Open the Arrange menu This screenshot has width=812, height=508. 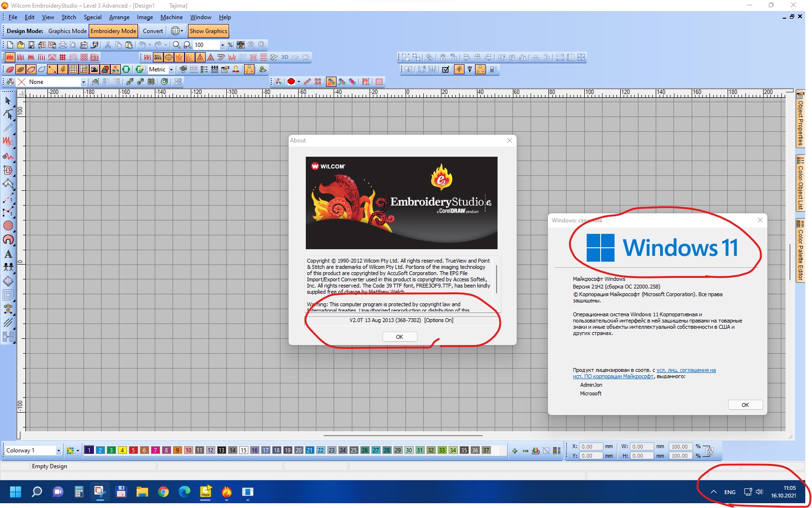(119, 17)
